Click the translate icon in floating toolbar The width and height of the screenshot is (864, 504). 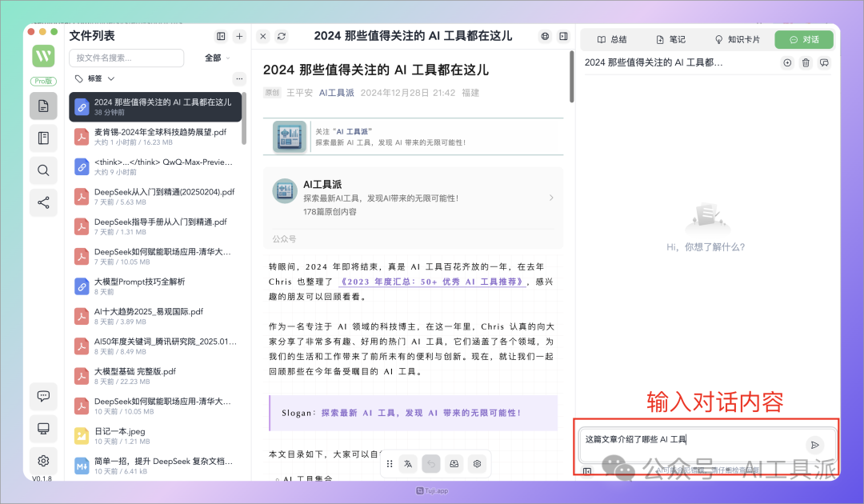pyautogui.click(x=408, y=464)
